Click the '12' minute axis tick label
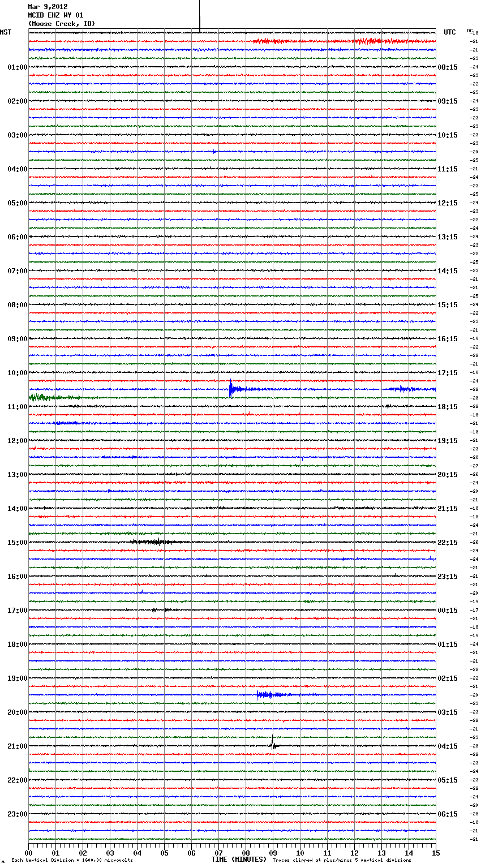Screen dimensions: 481x868 tap(355, 853)
